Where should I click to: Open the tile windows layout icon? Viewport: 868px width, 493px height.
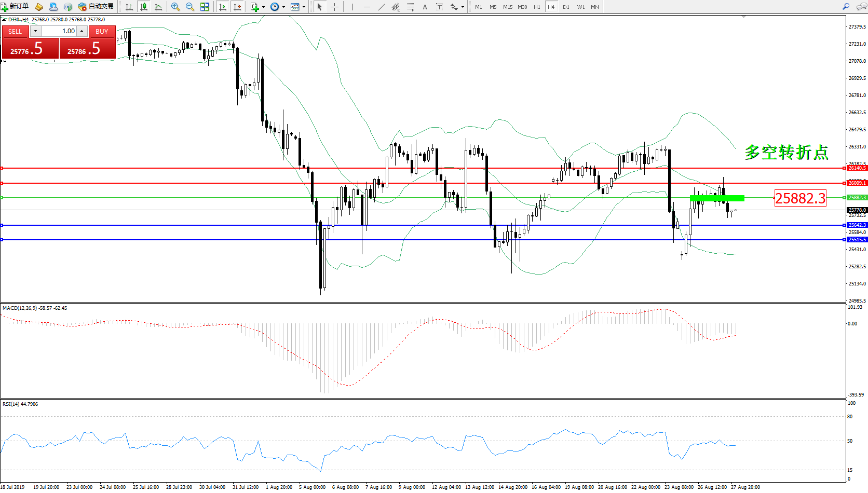point(205,7)
